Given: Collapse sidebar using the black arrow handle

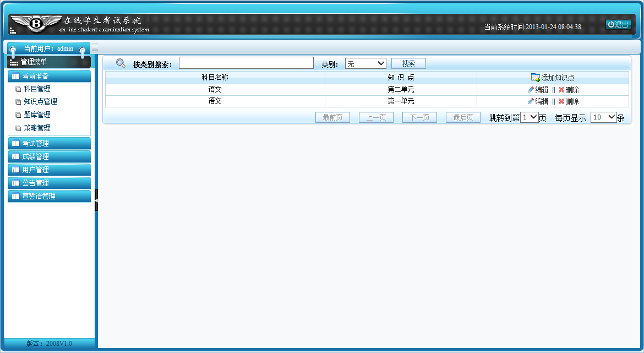Looking at the screenshot, I should pos(96,200).
